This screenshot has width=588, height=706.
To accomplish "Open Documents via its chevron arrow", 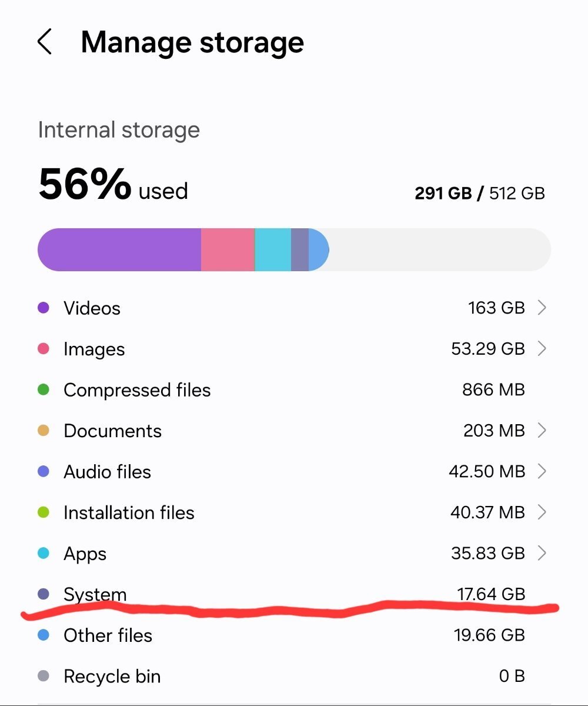I will click(x=542, y=431).
